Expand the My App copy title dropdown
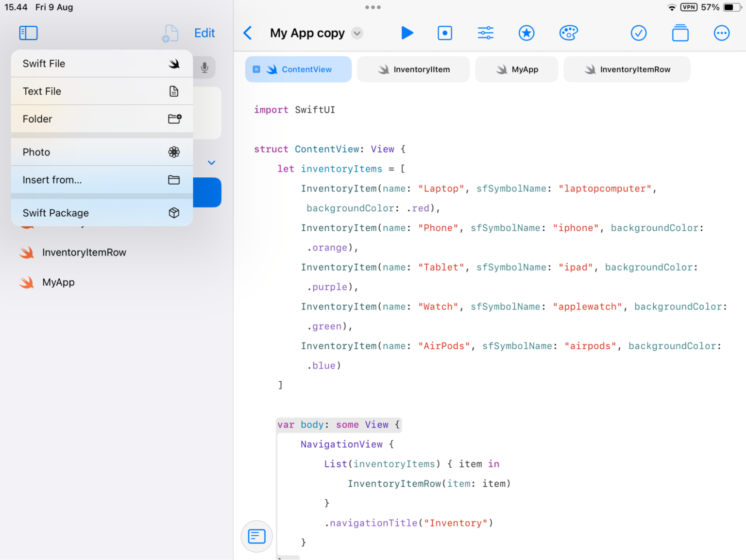The height and width of the screenshot is (560, 746). [x=357, y=33]
